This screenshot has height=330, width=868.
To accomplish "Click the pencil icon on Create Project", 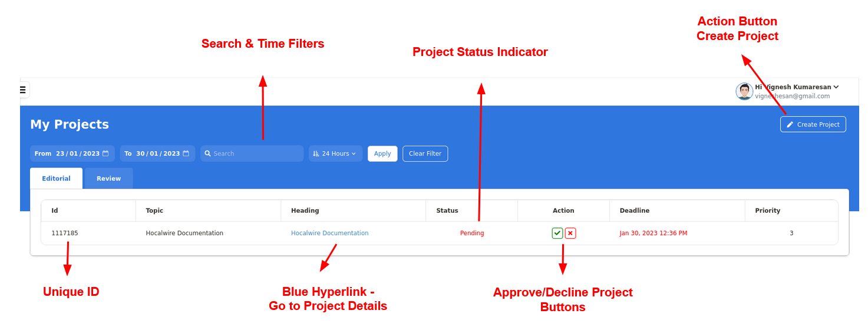I will pos(790,124).
